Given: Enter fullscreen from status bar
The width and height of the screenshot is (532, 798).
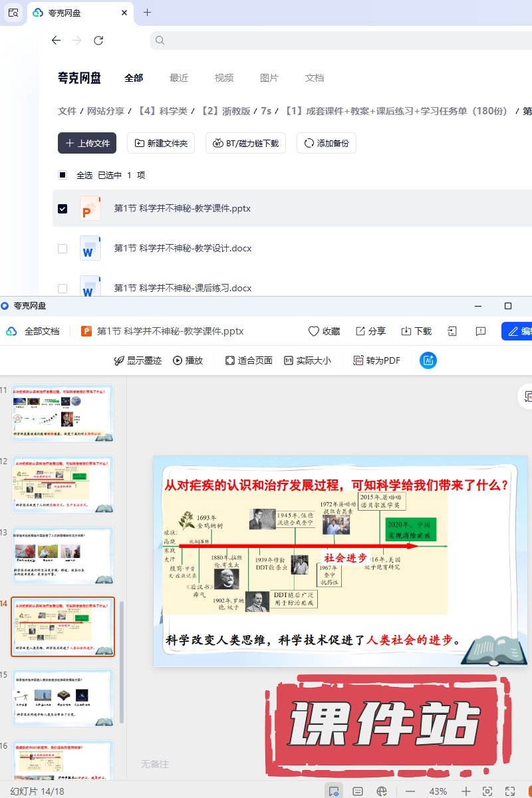Looking at the screenshot, I should click(x=510, y=791).
